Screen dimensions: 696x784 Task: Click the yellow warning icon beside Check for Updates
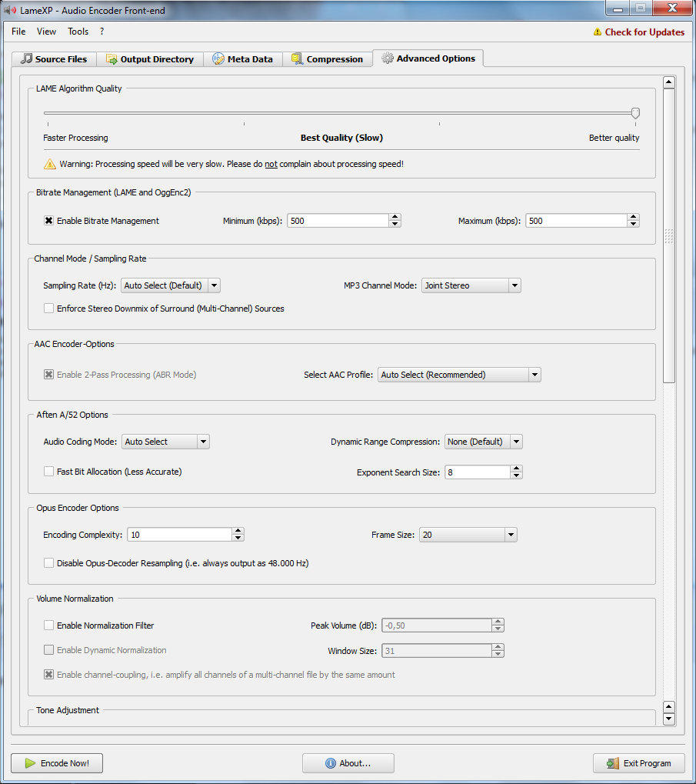click(598, 32)
